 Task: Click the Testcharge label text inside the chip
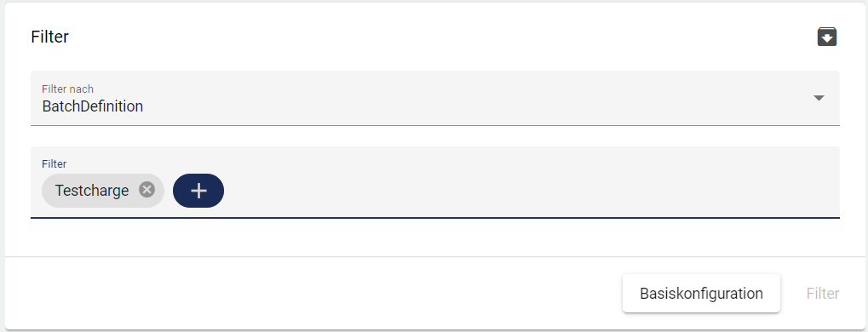92,191
